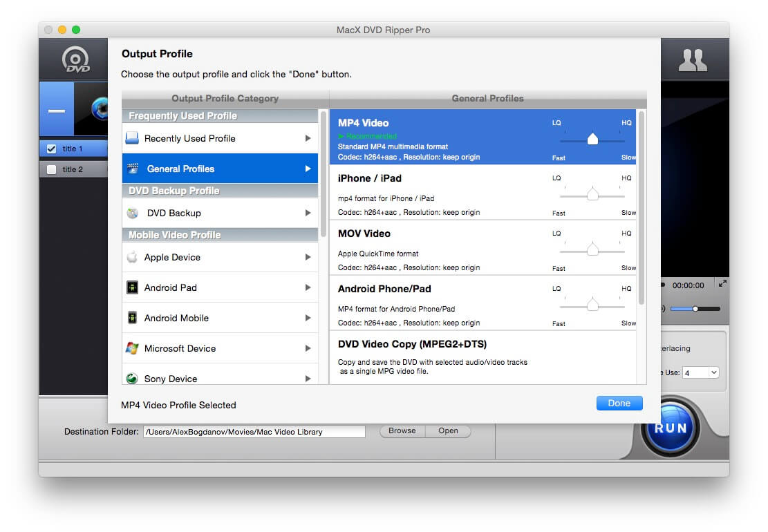Expand the Recently Used Profile arrow
The image size is (768, 532).
pyautogui.click(x=308, y=138)
